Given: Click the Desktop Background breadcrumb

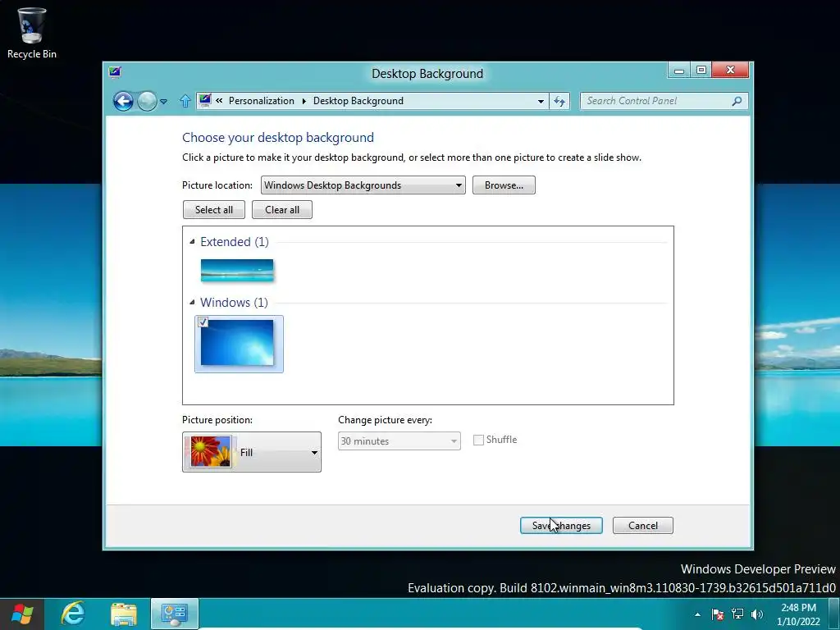Looking at the screenshot, I should [x=358, y=101].
